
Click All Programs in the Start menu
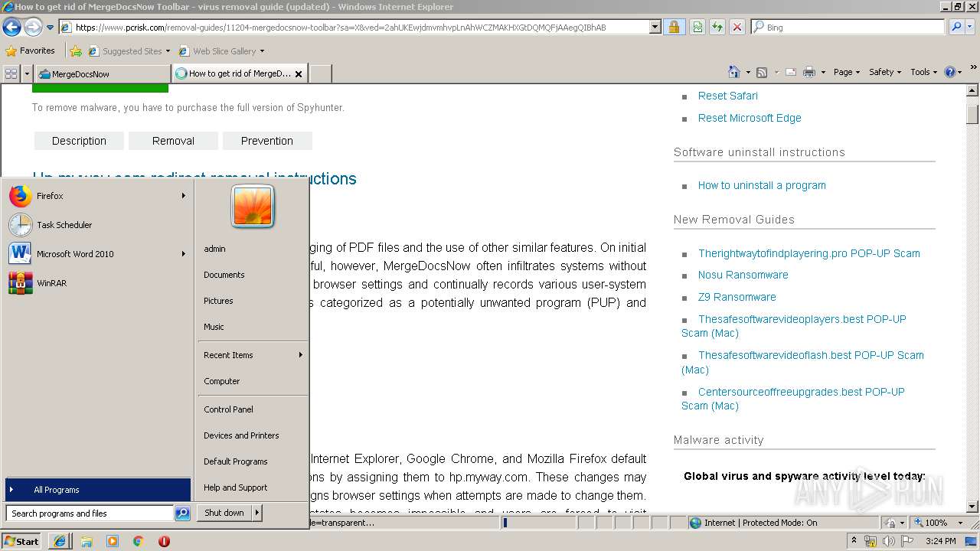point(97,490)
